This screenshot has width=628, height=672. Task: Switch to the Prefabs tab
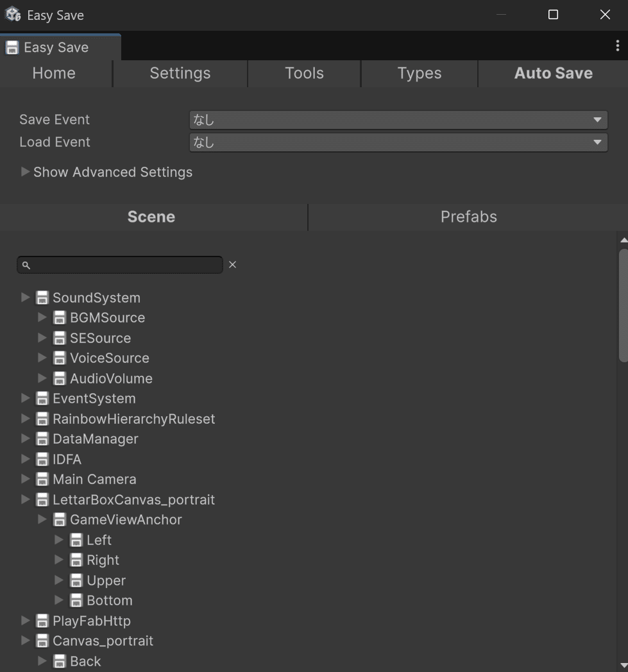tap(468, 217)
